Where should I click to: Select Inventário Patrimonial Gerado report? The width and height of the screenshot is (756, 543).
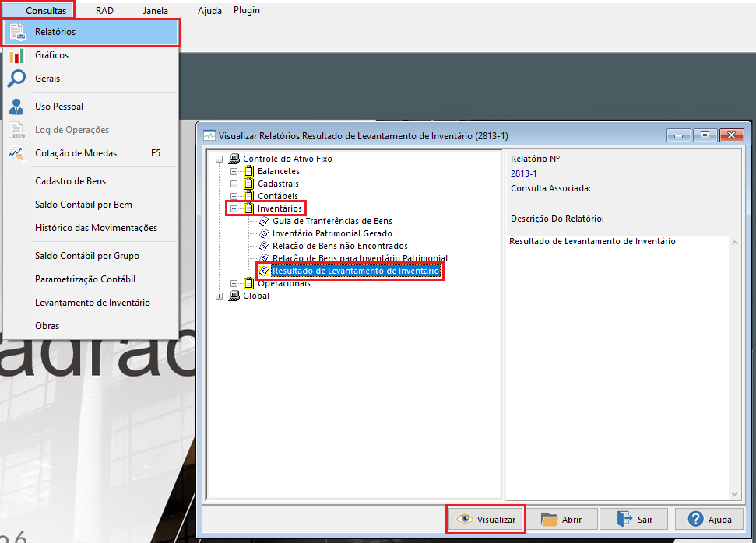point(332,233)
